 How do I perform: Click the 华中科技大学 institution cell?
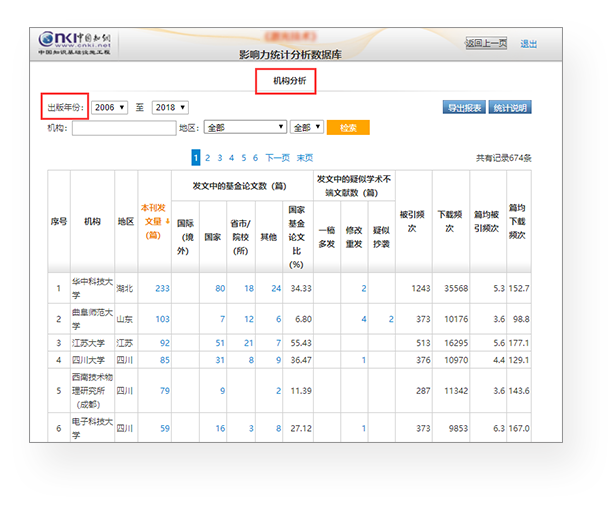pyautogui.click(x=92, y=288)
